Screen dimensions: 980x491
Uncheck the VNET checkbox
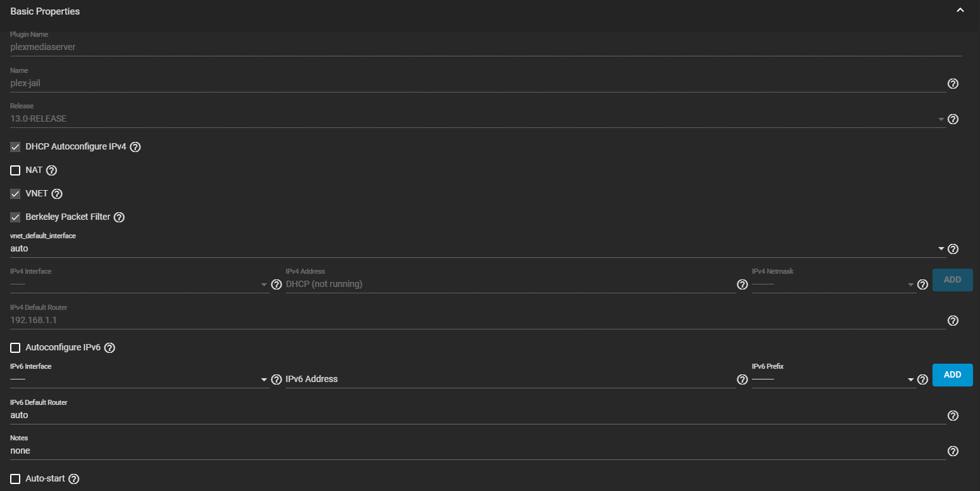pos(15,194)
